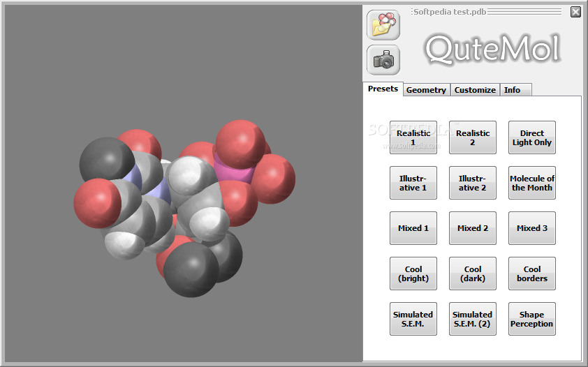
Task: Switch to the Presets tab
Action: point(383,89)
